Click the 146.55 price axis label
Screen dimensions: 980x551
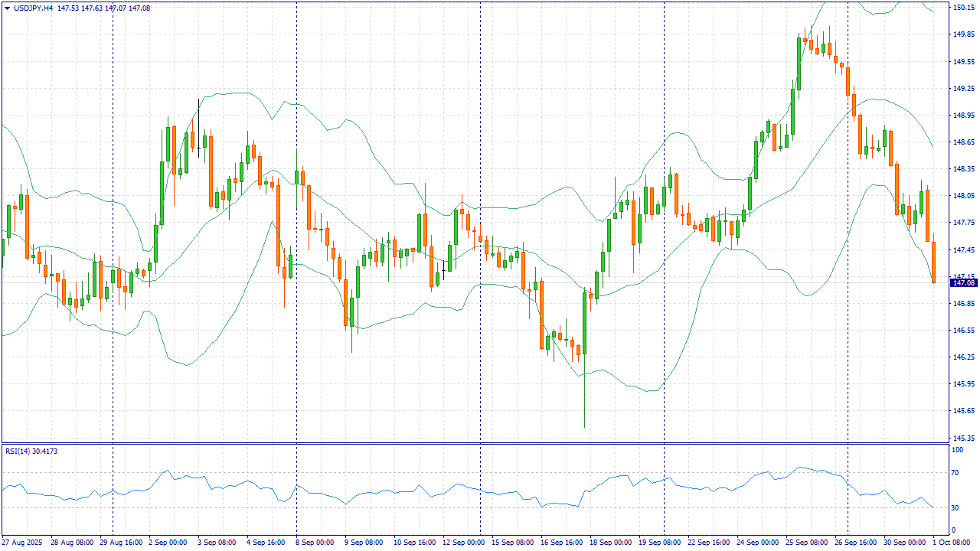click(x=963, y=331)
